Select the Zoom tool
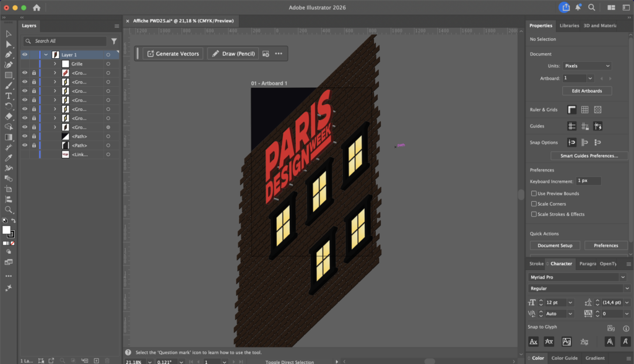634x364 pixels. 9,210
